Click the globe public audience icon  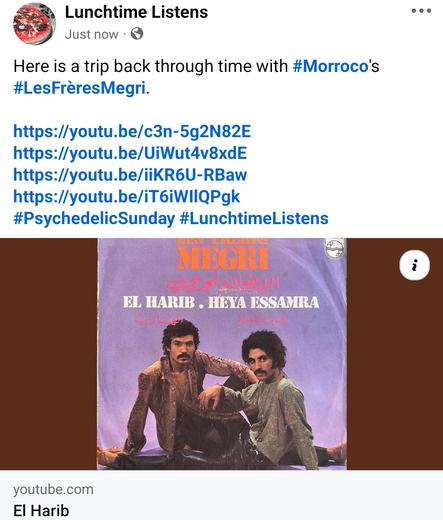(137, 34)
